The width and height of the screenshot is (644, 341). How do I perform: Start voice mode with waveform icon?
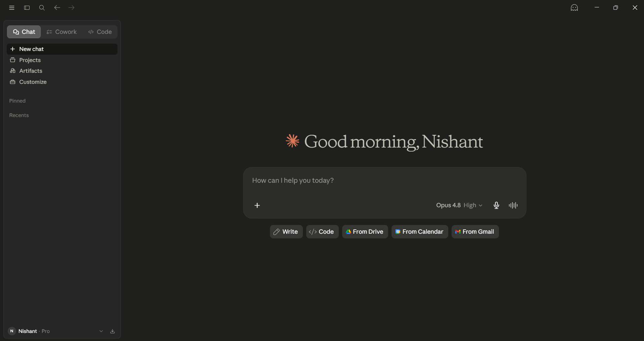click(x=513, y=205)
